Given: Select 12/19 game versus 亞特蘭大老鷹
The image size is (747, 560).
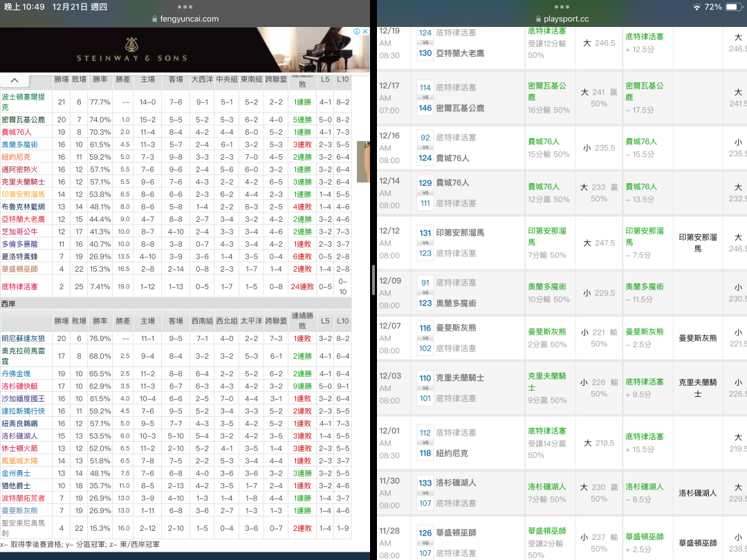Looking at the screenshot, I should [468, 44].
